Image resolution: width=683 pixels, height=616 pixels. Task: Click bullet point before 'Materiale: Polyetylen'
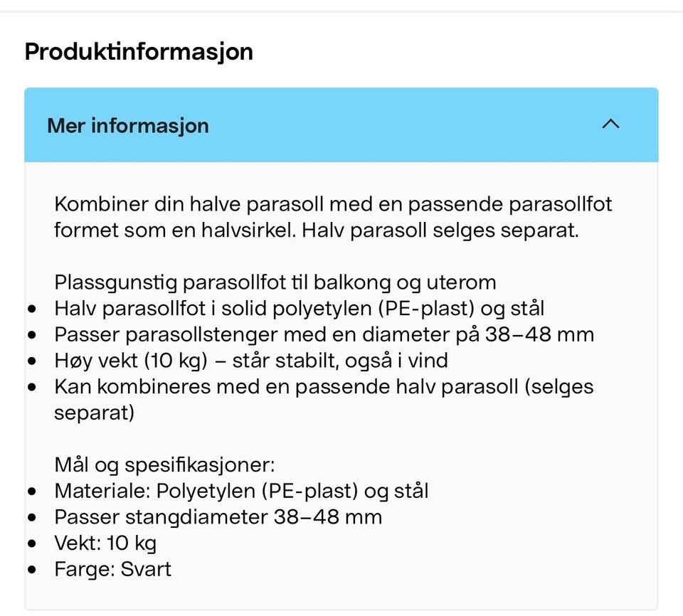(32, 492)
